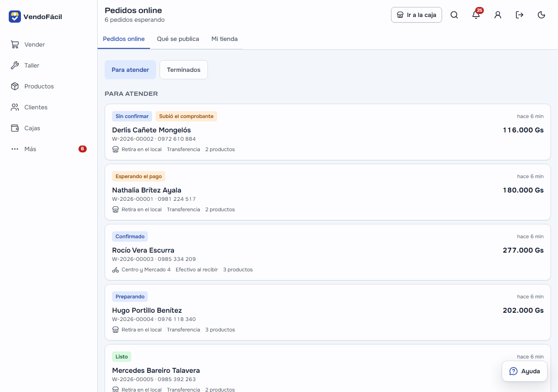558x392 pixels.
Task: Click the 180.000 Gs amount
Action: pos(523,190)
